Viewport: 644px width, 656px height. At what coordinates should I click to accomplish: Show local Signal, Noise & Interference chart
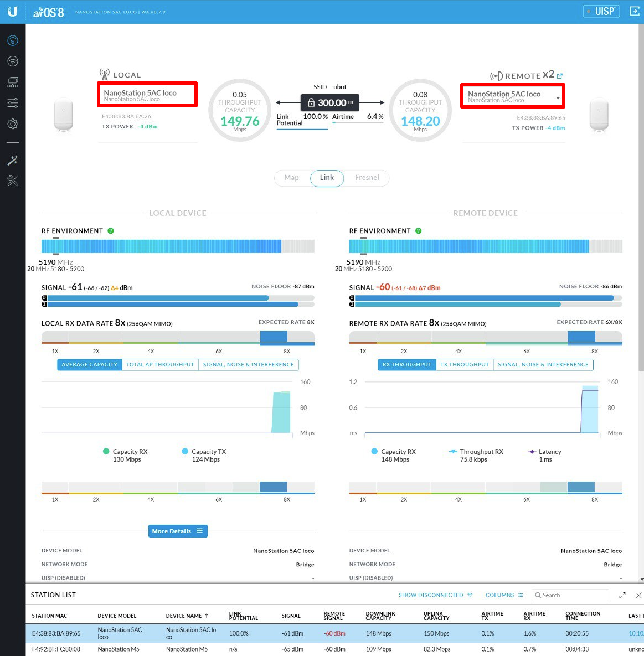click(249, 364)
